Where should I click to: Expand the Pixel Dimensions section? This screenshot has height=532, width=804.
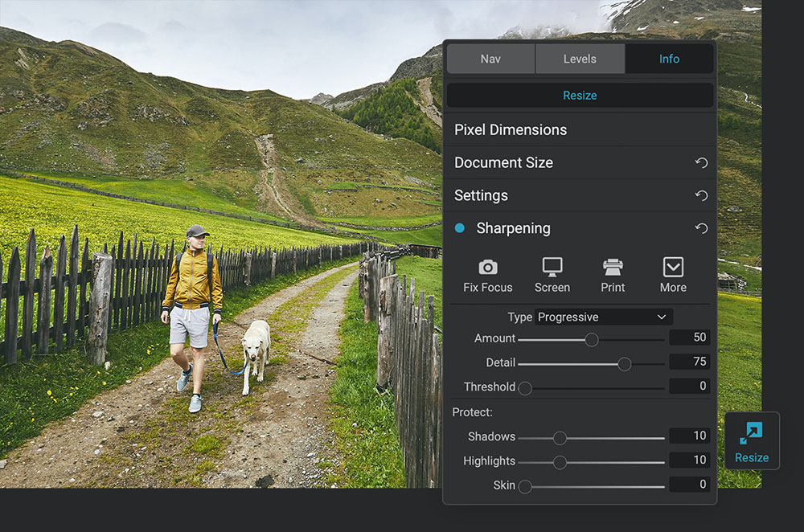(x=511, y=130)
